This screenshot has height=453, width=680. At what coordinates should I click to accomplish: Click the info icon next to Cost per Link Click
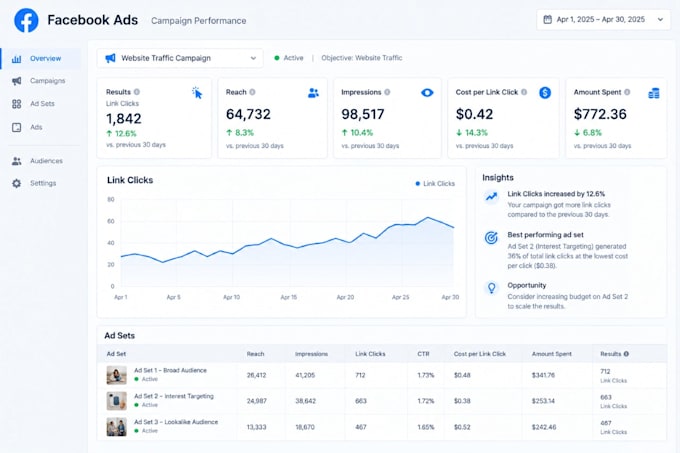tap(524, 92)
